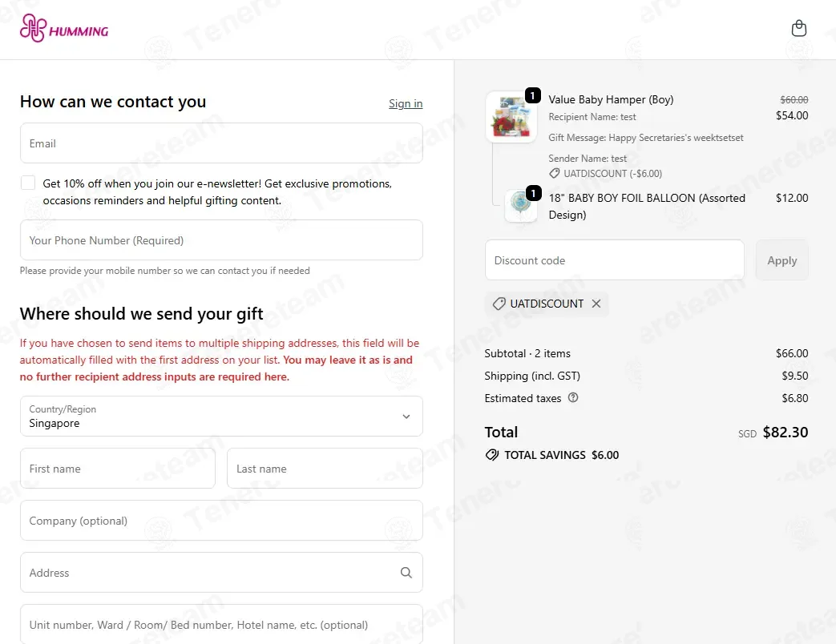The image size is (836, 644).
Task: Click the Estimated taxes help icon
Action: pos(572,397)
